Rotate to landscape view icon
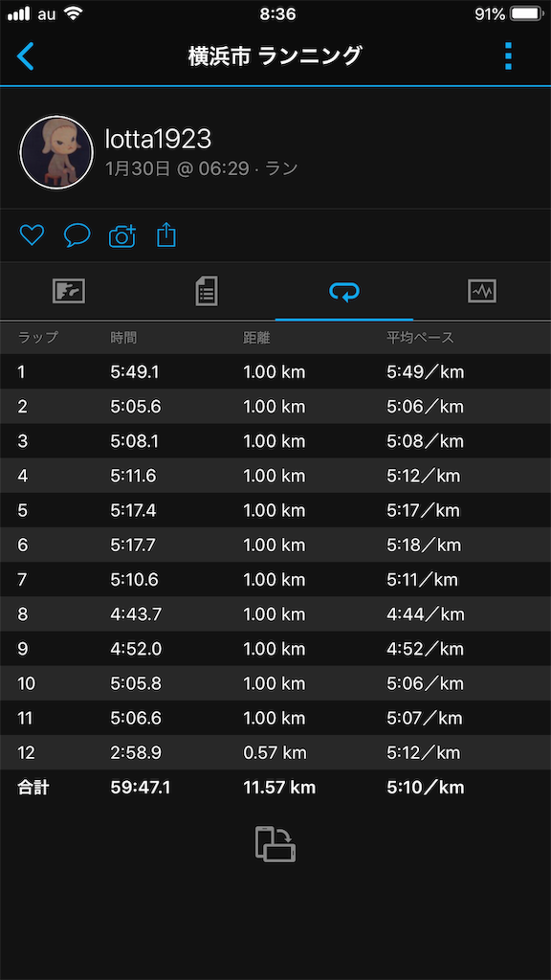This screenshot has width=551, height=980. 275,844
